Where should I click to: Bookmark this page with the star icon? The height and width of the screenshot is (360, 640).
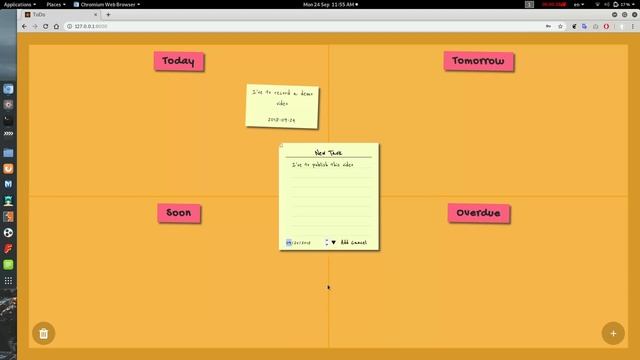click(560, 26)
